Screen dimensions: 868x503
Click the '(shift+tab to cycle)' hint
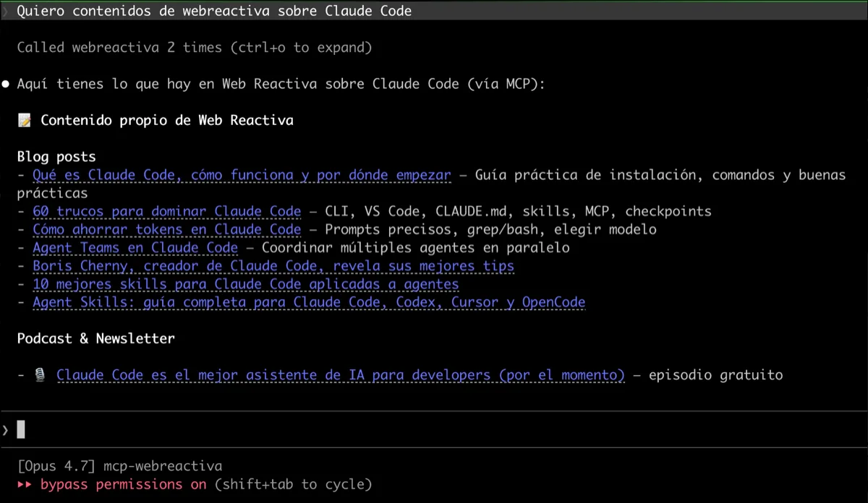293,484
